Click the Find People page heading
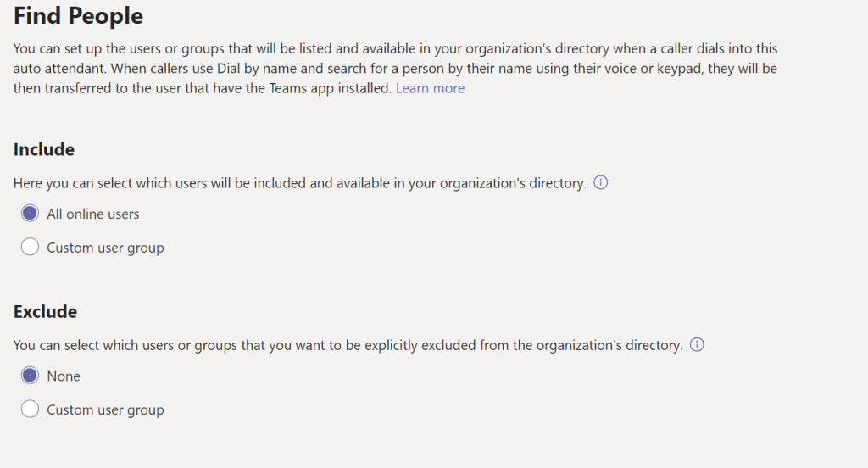The image size is (868, 468). click(x=78, y=15)
